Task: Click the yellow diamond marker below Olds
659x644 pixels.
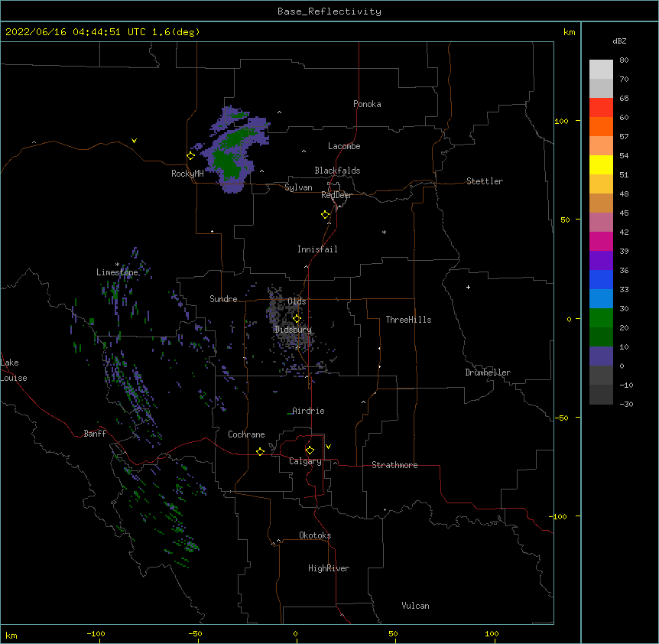Action: (x=297, y=318)
